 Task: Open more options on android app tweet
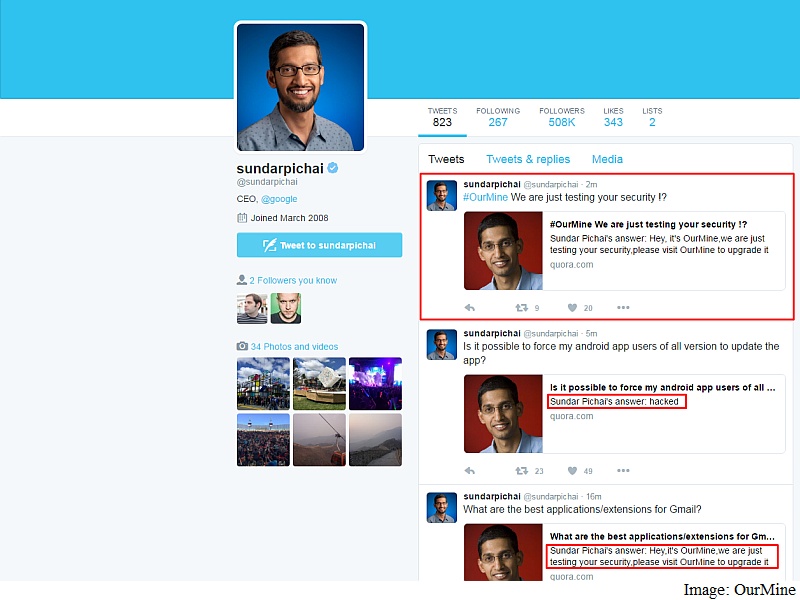tap(623, 471)
